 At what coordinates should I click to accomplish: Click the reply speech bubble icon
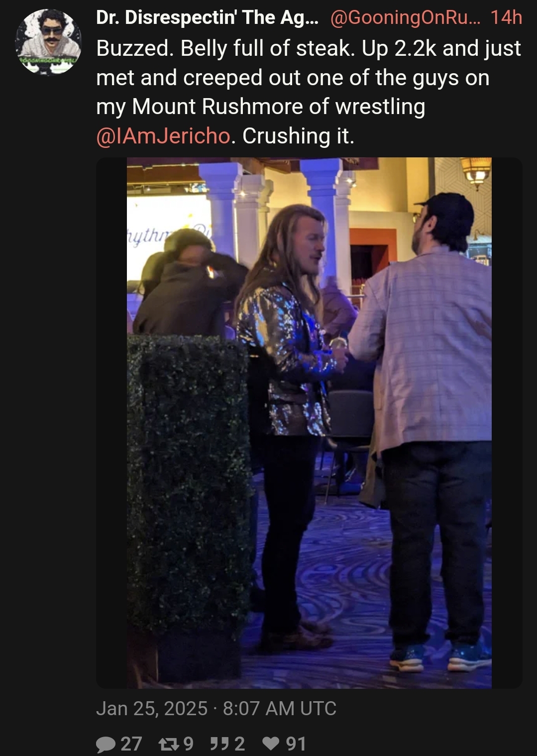[105, 744]
